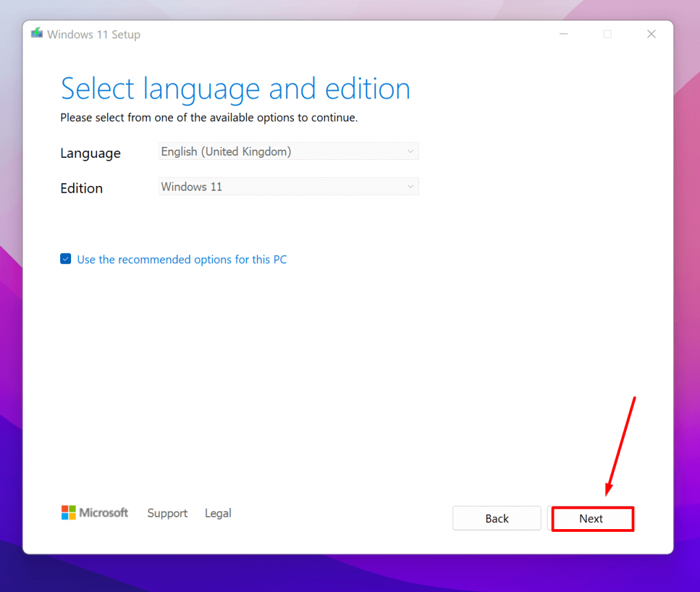
Task: Select the "English (United Kingdom)" language field
Action: 288,151
